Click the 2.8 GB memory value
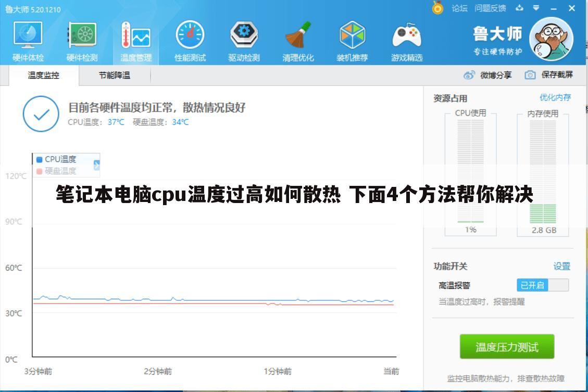Image resolution: width=588 pixels, height=392 pixels. (544, 230)
